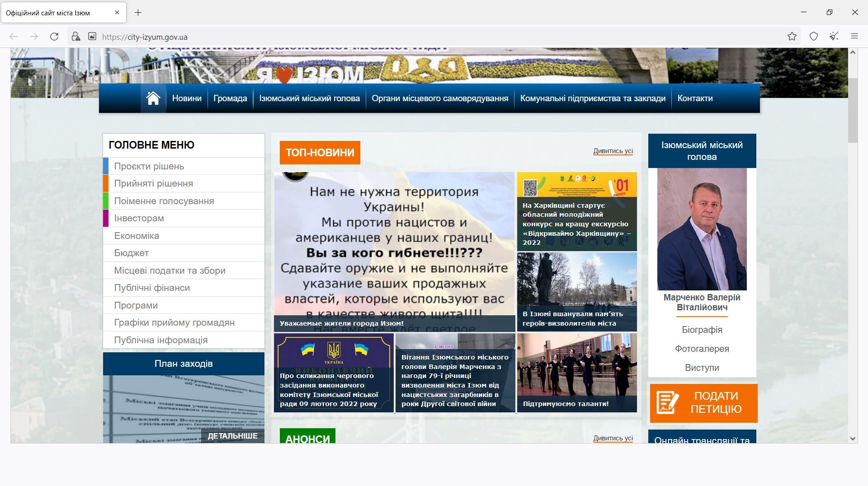868x486 pixels.
Task: Click the План заходів header
Action: click(x=184, y=364)
